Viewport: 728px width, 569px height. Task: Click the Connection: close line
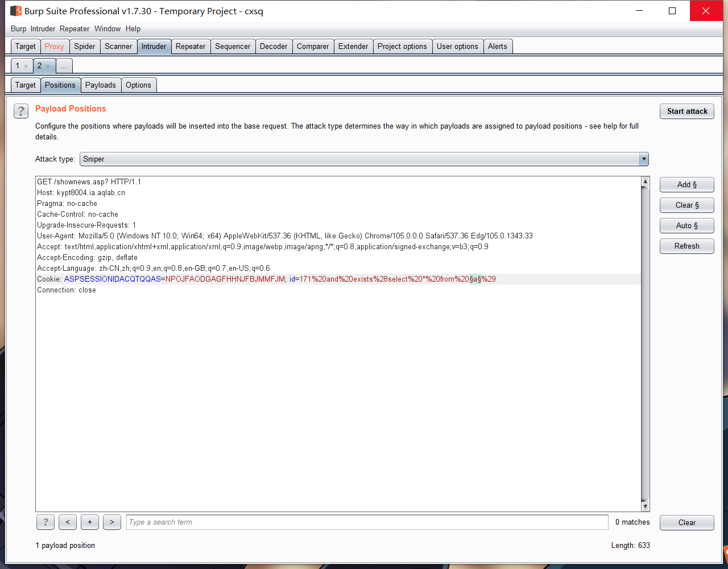pyautogui.click(x=67, y=290)
